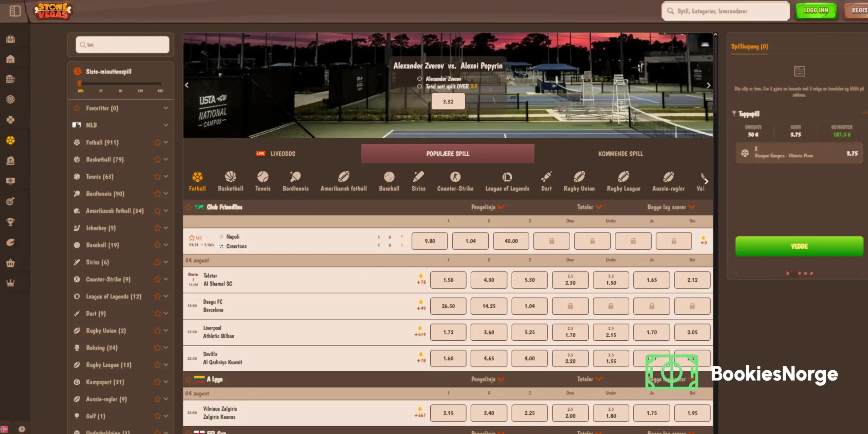Screen dimensions: 868x434
Task: Favorite Ishockey (9) with star
Action: (x=157, y=228)
